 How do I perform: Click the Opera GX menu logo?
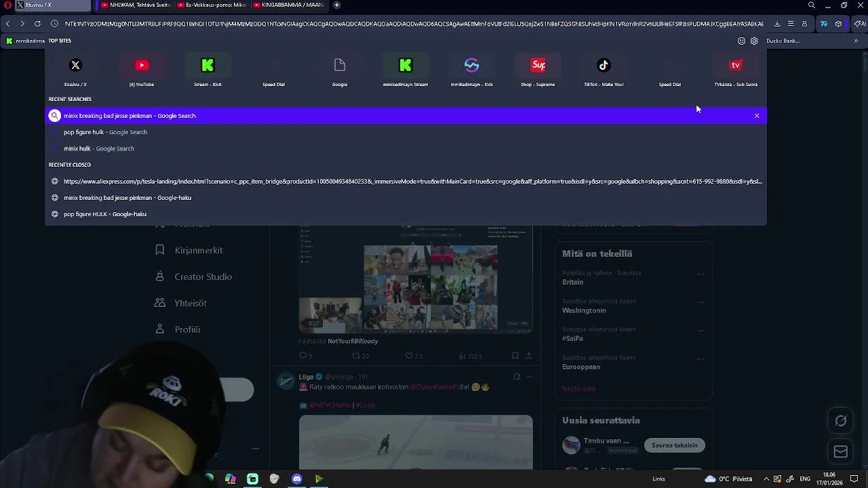pos(7,5)
